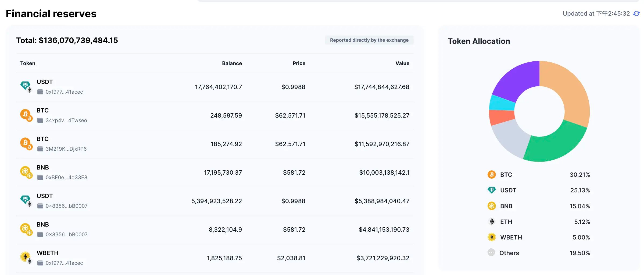Open the 34xp4v...4Twseo wallet address link
This screenshot has height=275, width=644.
66,121
